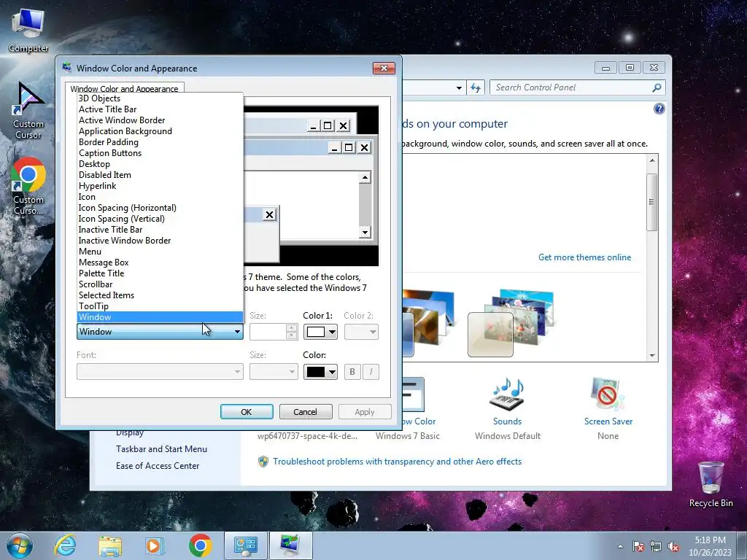Pick 'Application Background' from the list
Screen dimensions: 747x560
160,131
